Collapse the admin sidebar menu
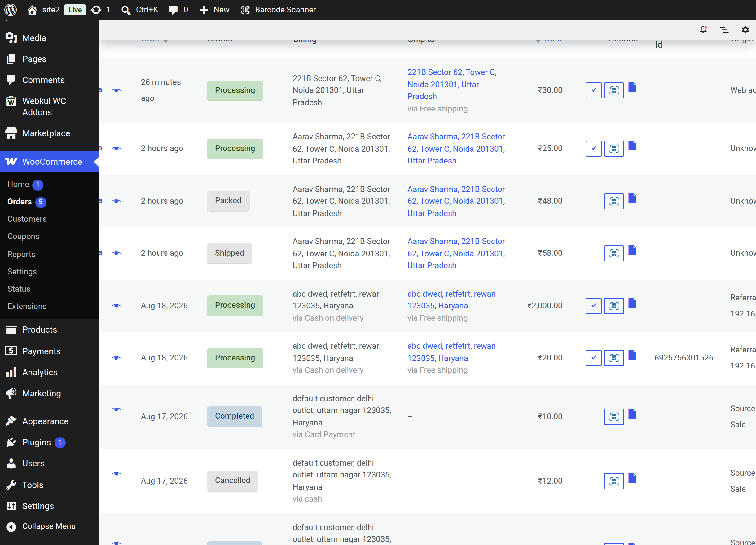This screenshot has height=545, width=756. pos(49,526)
